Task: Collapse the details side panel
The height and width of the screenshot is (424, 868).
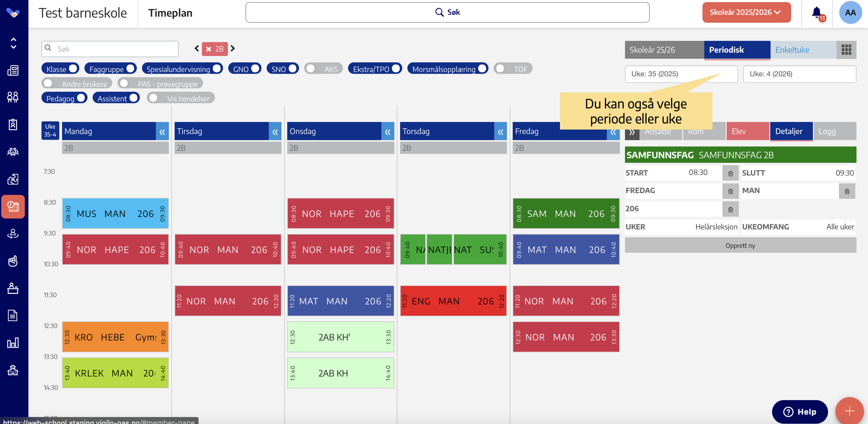Action: (632, 132)
